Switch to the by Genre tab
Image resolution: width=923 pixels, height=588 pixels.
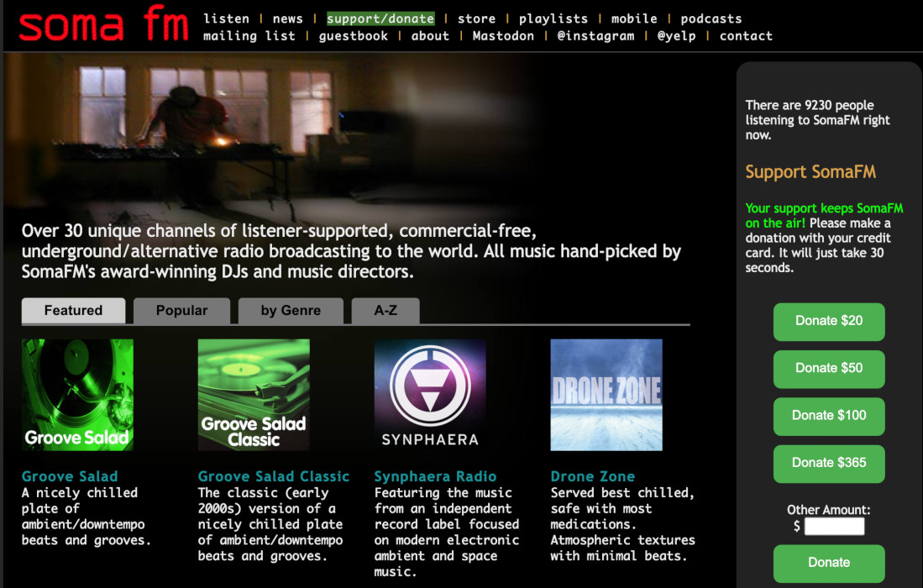(x=291, y=310)
